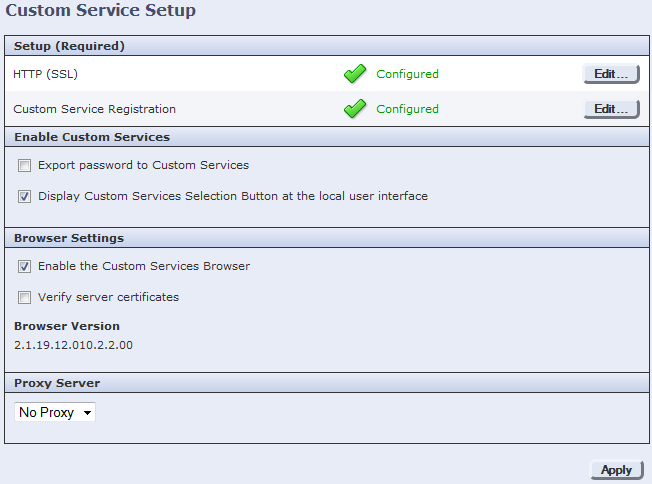Click the Enable Custom Services section header
This screenshot has width=652, height=484.
click(91, 137)
